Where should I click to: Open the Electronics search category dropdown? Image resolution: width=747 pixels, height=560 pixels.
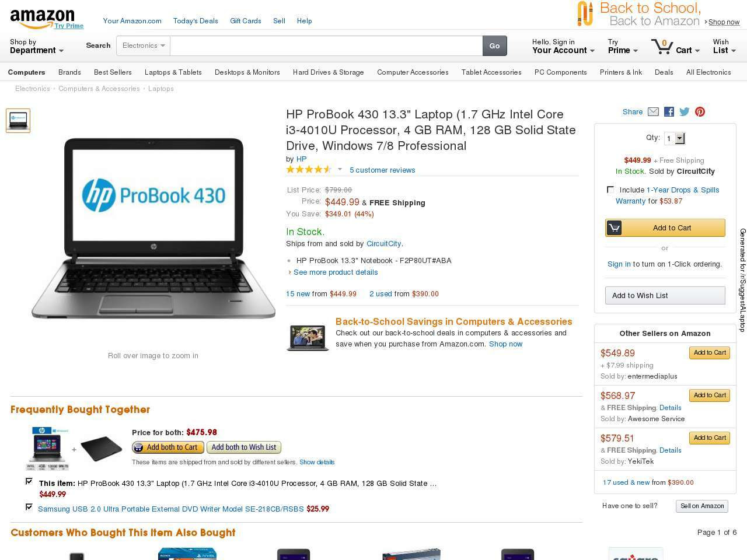pos(143,45)
